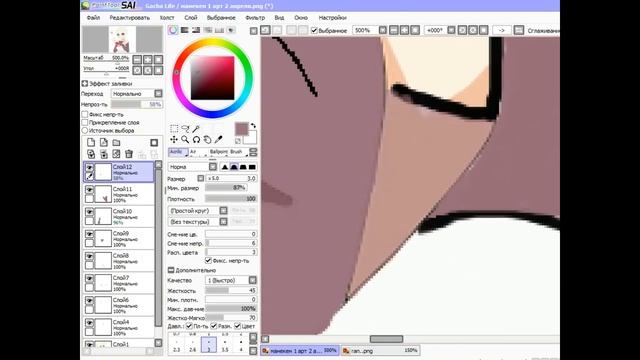Toggle the brush Фикс. непр-ть checkbox
This screenshot has height=360, width=640.
coord(208,260)
